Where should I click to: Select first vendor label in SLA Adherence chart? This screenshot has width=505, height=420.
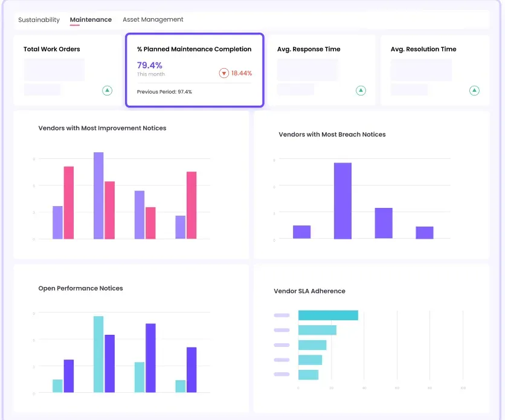pyautogui.click(x=282, y=315)
